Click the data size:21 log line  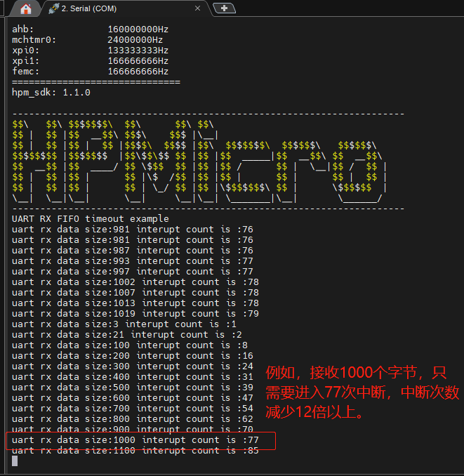127,334
